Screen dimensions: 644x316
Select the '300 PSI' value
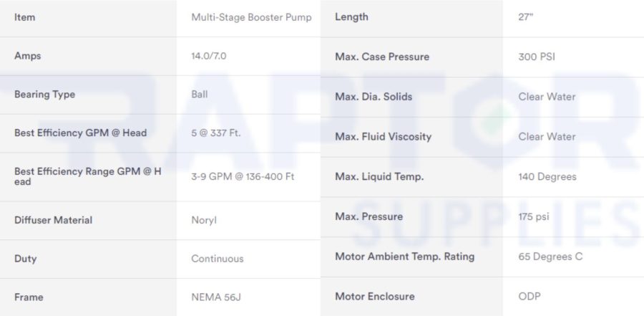pyautogui.click(x=537, y=57)
